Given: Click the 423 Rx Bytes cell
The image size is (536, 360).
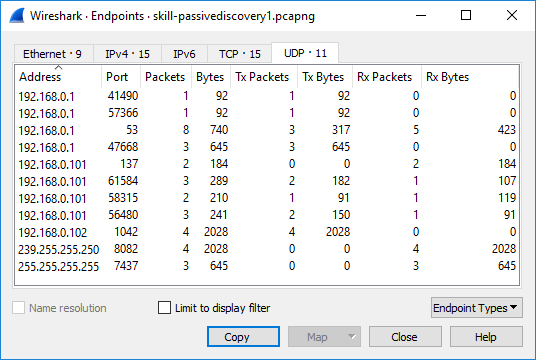Looking at the screenshot, I should click(507, 130).
